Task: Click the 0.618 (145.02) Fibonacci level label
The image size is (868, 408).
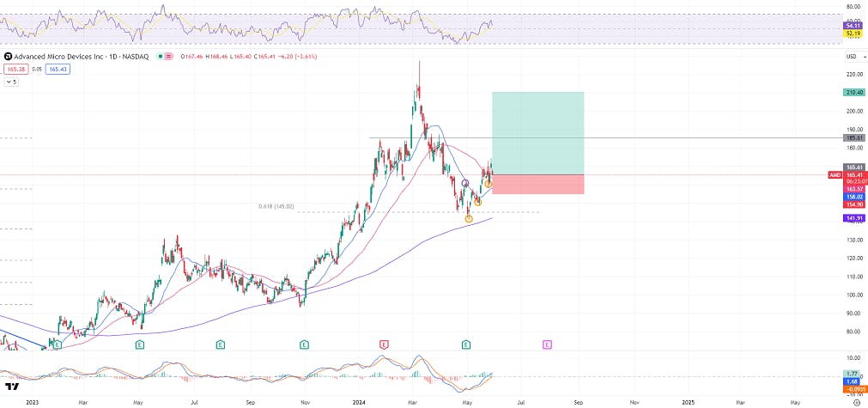Action: tap(276, 206)
